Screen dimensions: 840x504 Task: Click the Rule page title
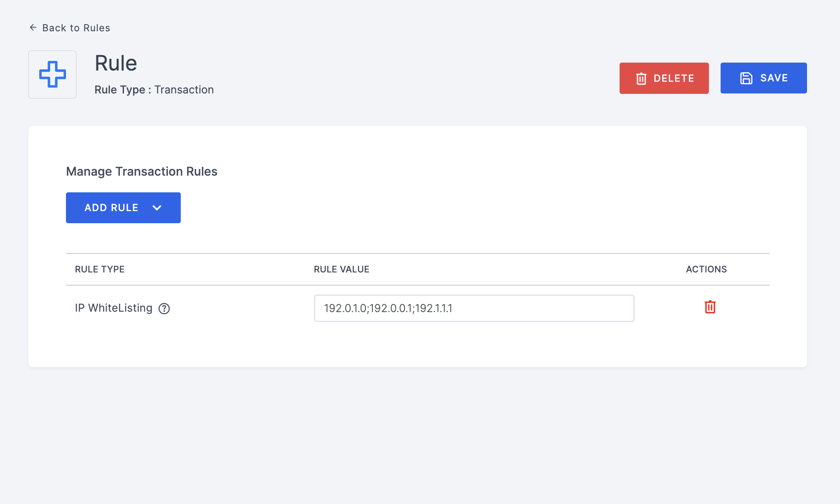pos(116,63)
